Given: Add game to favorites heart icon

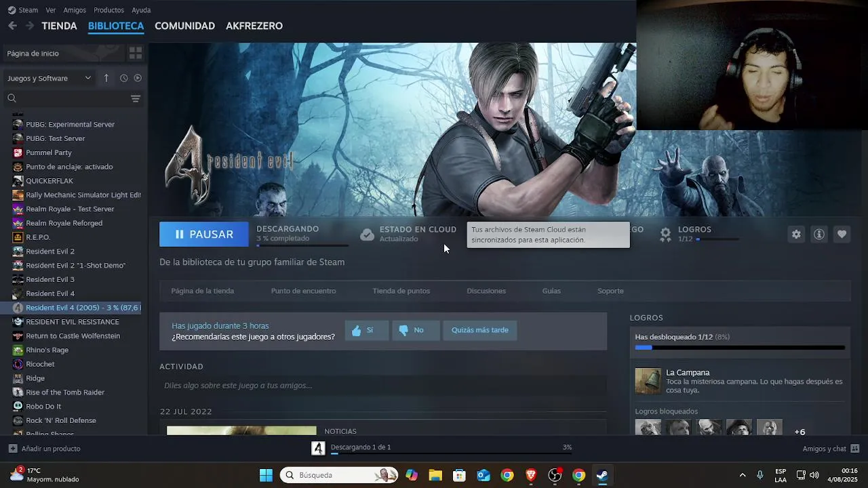Looking at the screenshot, I should [x=842, y=234].
